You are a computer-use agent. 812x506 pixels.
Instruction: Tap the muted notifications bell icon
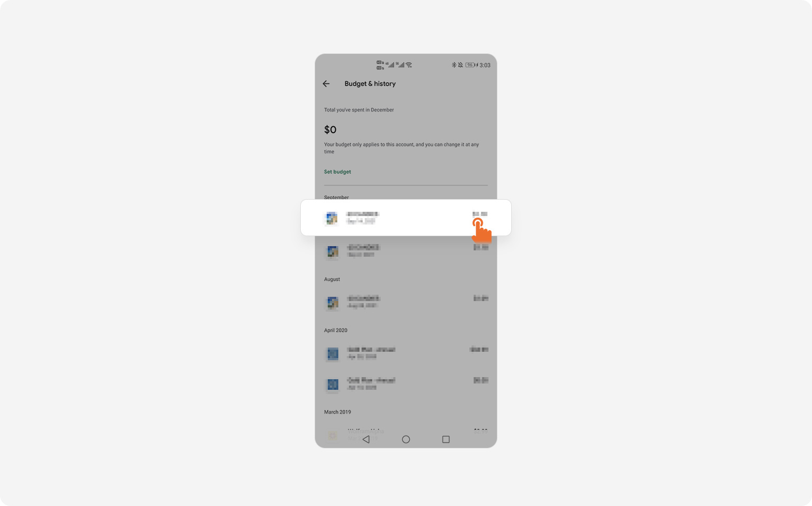(460, 65)
